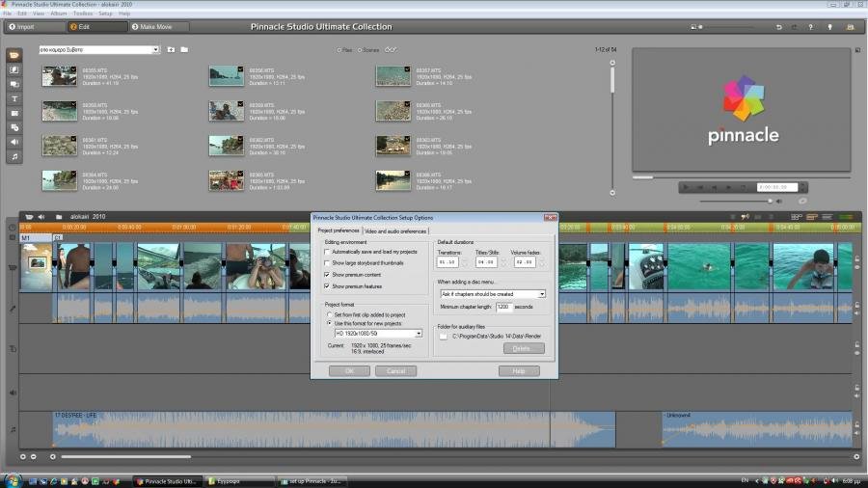Image resolution: width=868 pixels, height=488 pixels.
Task: Select Set from first clip added to project
Action: pyautogui.click(x=330, y=314)
